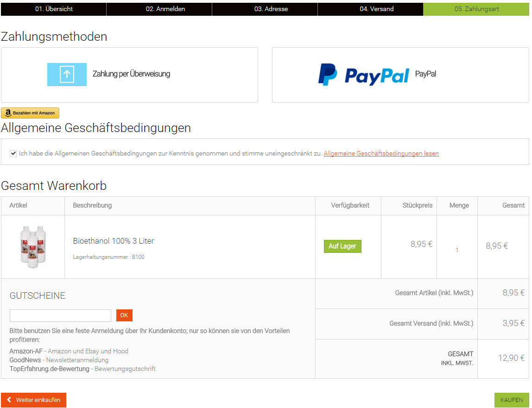The image size is (532, 408).
Task: Open Allgemeine Geschäftsbedingungen lesen link
Action: click(381, 154)
